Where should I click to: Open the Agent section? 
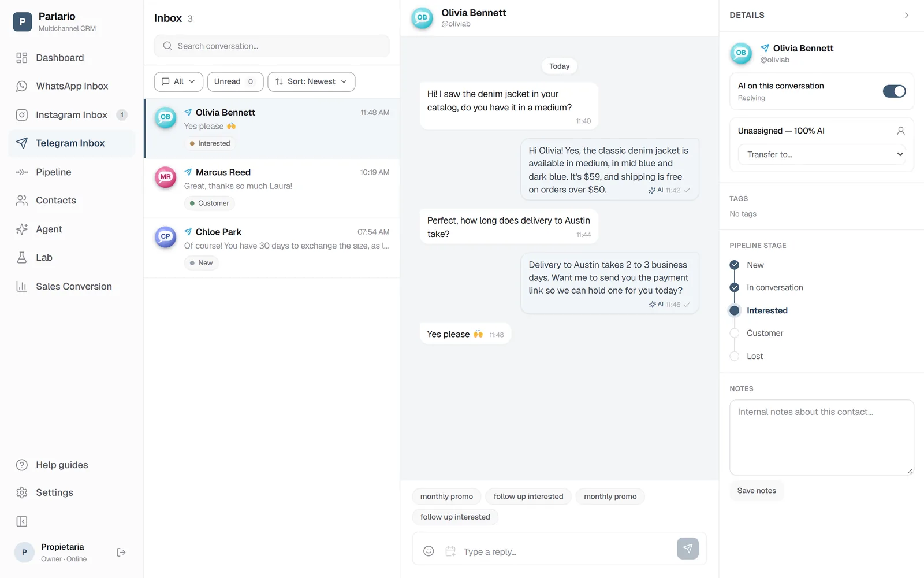click(72, 229)
